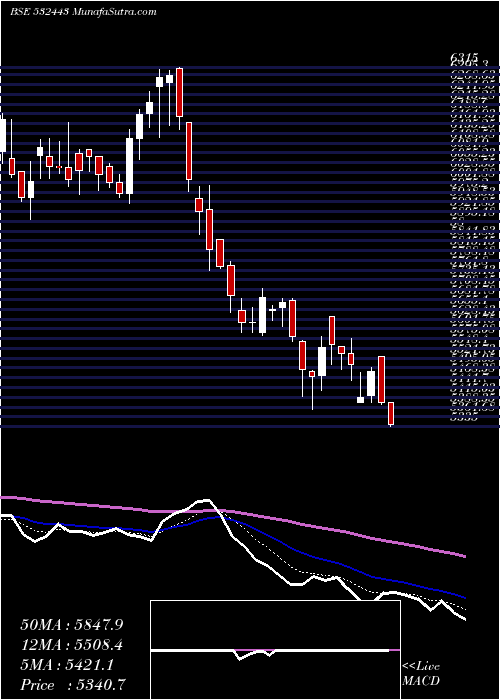Click the Price : 5340.7 value
This screenshot has width=500, height=700.
coord(73,685)
